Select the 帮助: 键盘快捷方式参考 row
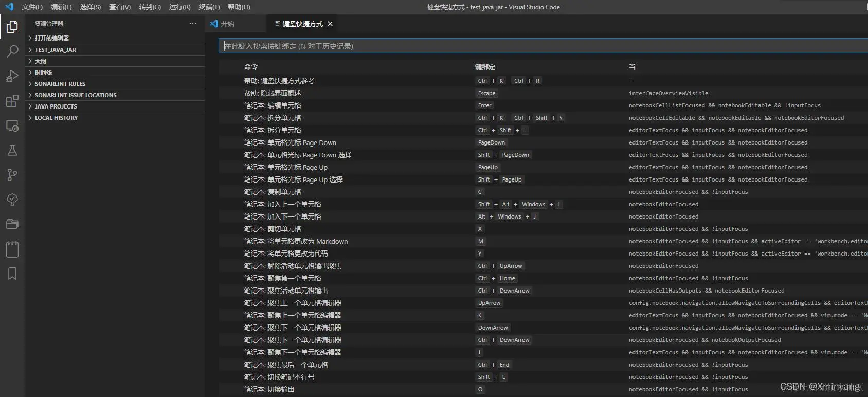 pos(543,81)
